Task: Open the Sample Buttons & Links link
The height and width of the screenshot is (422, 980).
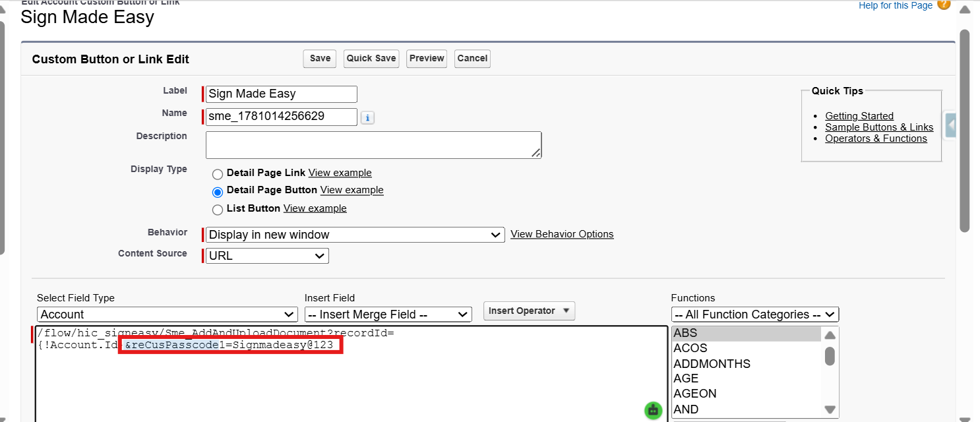Action: 879,127
